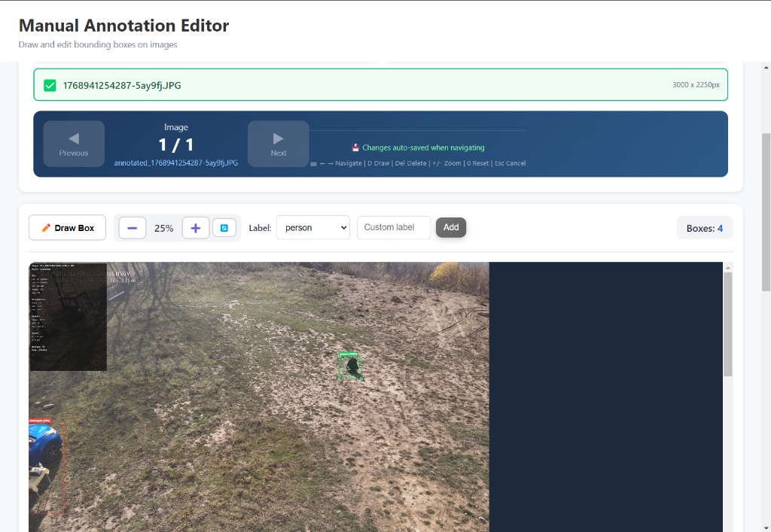
Task: Click the page vertical scrollbar on right edge
Action: coord(766,212)
